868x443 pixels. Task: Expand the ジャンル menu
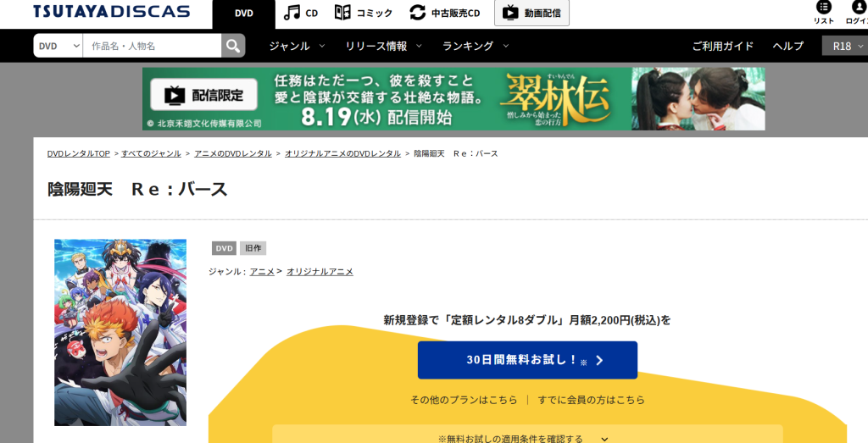pyautogui.click(x=298, y=46)
